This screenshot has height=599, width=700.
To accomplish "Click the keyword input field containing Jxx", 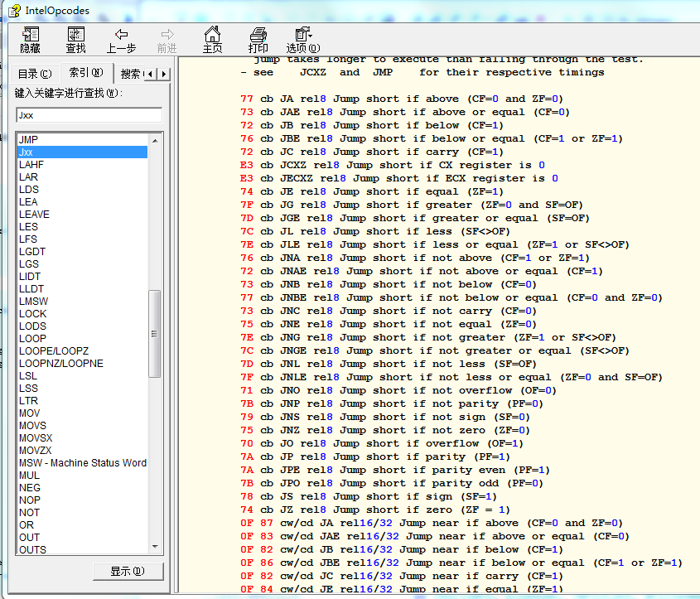I will [x=89, y=115].
